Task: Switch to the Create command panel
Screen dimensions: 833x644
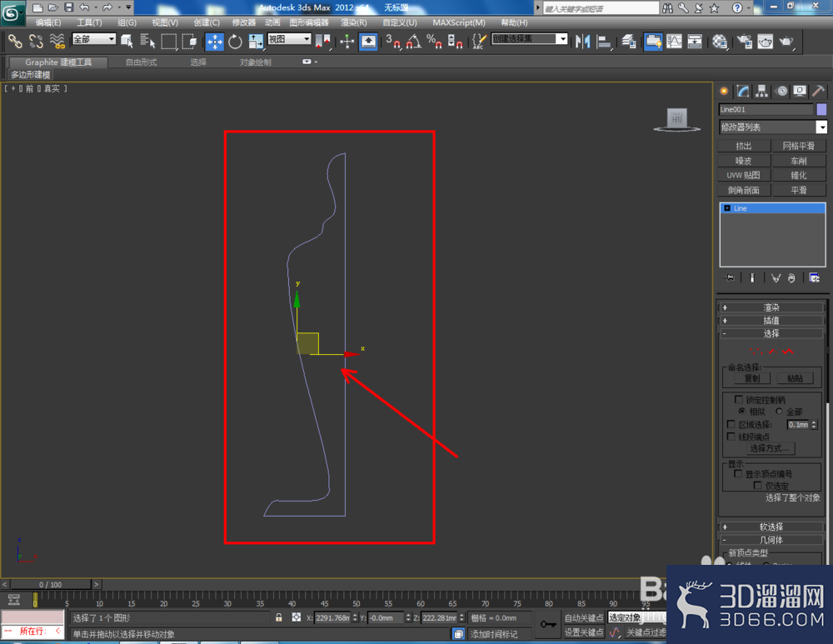Action: tap(724, 92)
